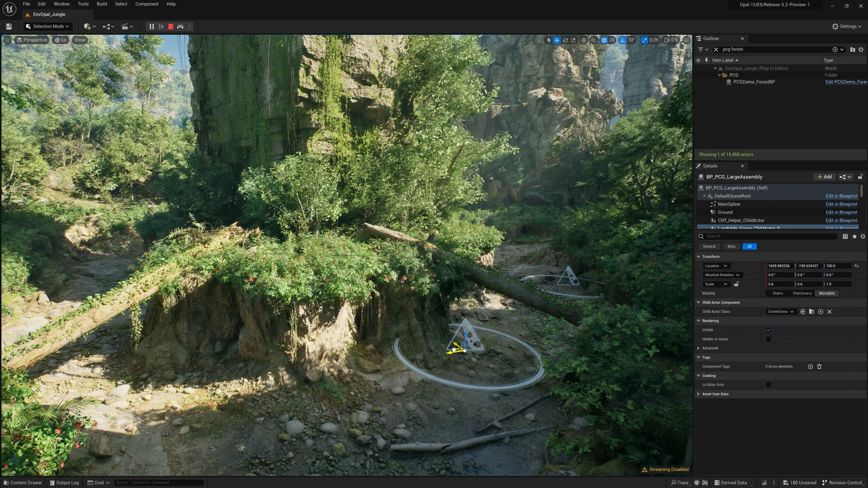Save the current level

(x=8, y=26)
